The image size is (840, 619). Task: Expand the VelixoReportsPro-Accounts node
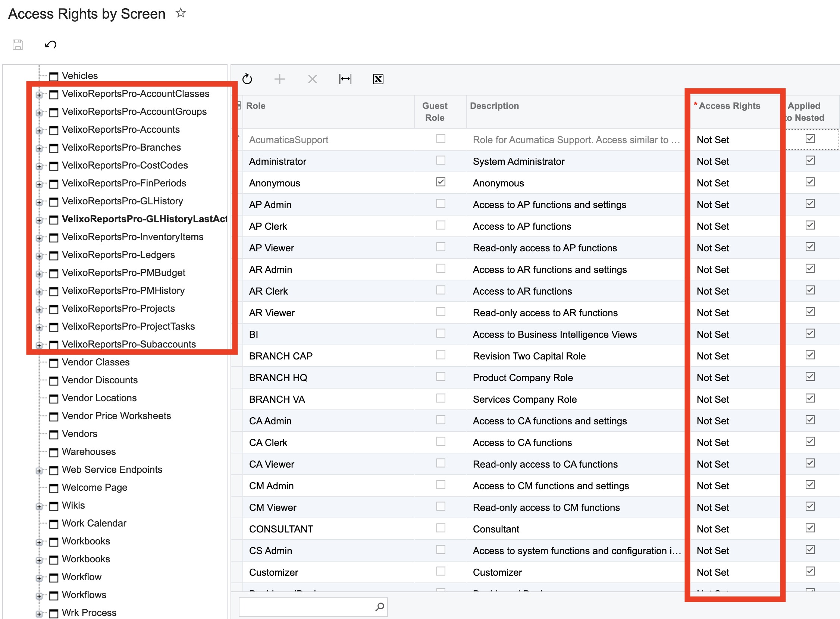[39, 131]
